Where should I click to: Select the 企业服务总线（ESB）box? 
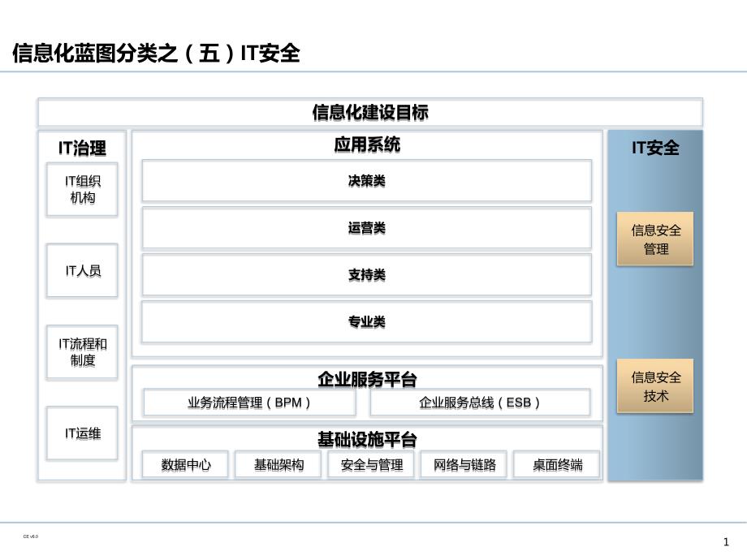pyautogui.click(x=480, y=403)
